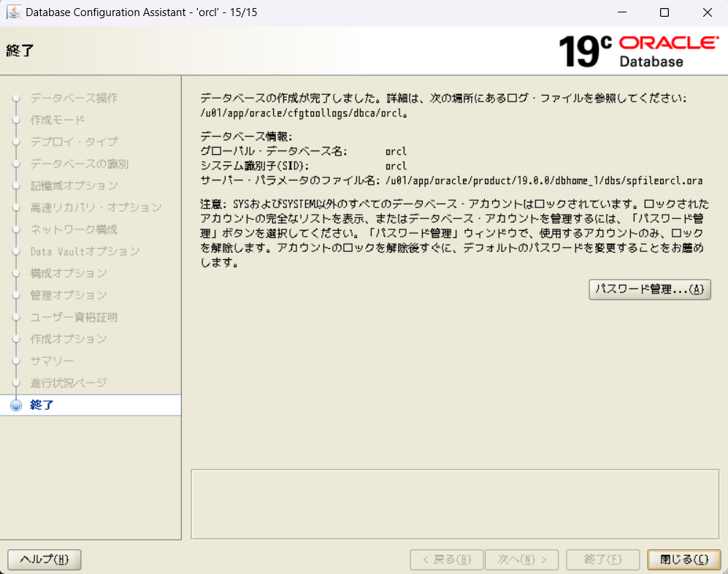Image resolution: width=728 pixels, height=574 pixels.
Task: Click the Oracle 19c Database logo
Action: (x=638, y=50)
